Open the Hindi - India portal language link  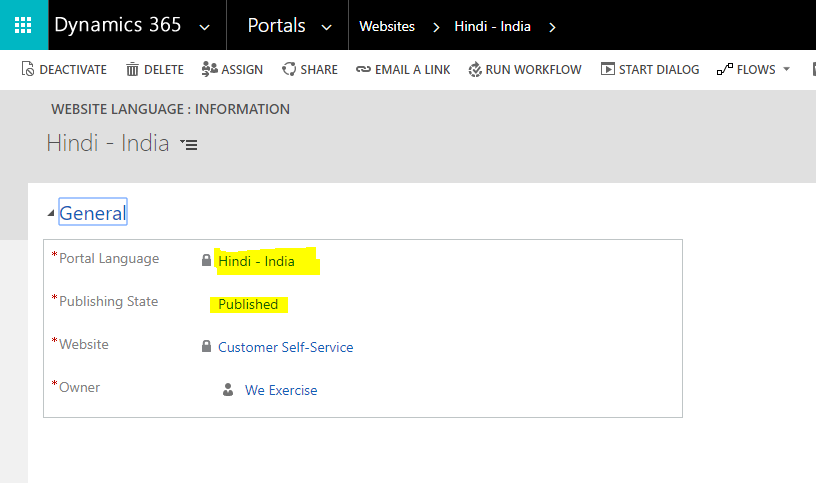[x=256, y=262]
